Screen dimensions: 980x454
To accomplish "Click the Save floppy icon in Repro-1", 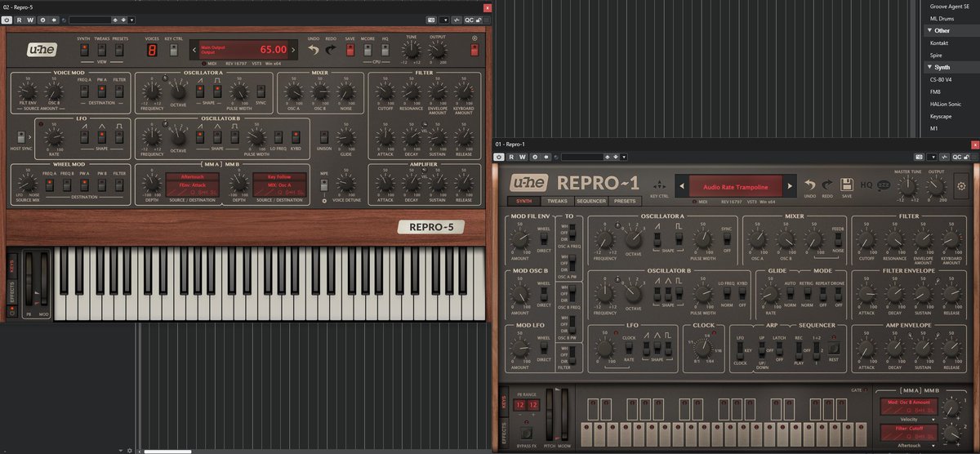I will [847, 185].
